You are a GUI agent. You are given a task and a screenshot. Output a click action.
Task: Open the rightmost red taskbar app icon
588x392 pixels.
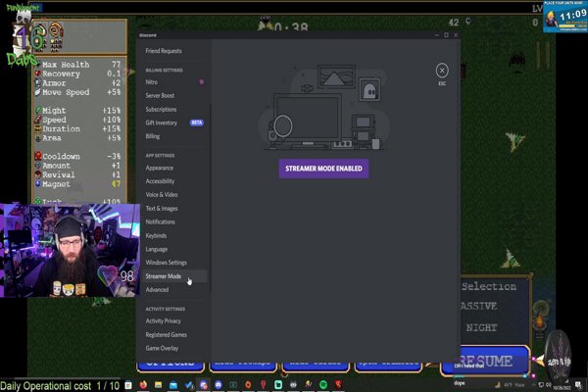[339, 385]
